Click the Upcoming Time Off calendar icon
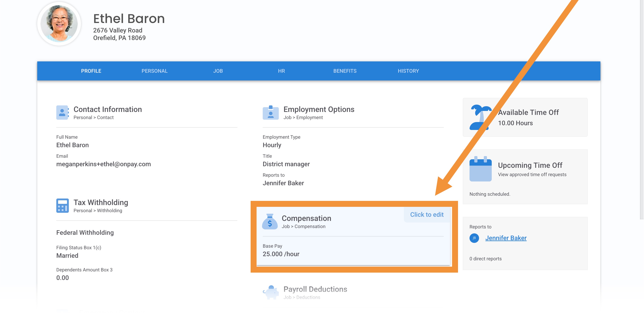Viewport: 644px width, 315px height. (x=480, y=169)
